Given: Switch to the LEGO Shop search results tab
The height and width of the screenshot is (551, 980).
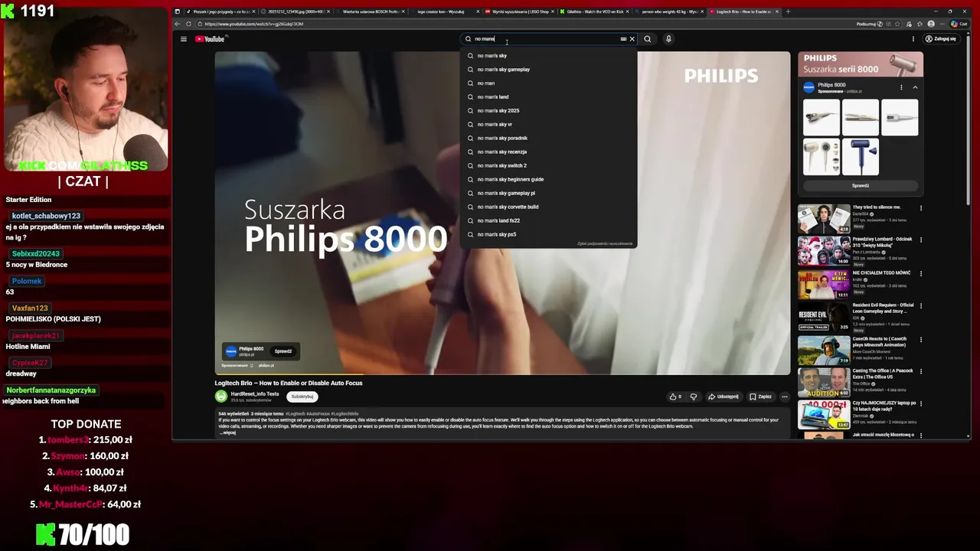Looking at the screenshot, I should pos(518,11).
